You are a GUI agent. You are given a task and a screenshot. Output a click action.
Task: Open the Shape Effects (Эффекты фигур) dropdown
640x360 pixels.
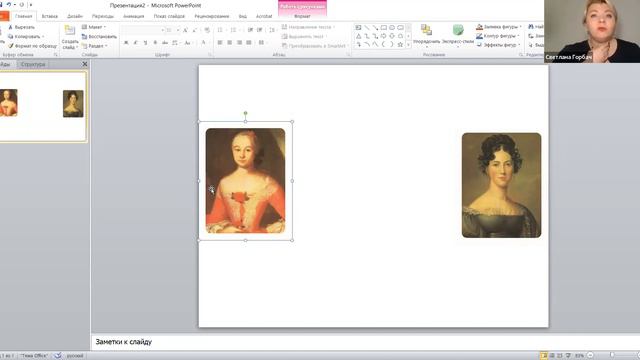[x=498, y=45]
